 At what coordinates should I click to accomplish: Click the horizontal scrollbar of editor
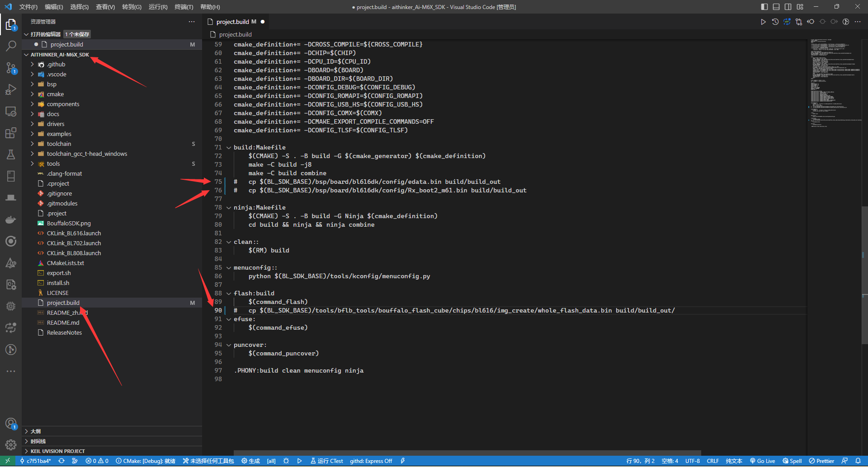[467, 453]
